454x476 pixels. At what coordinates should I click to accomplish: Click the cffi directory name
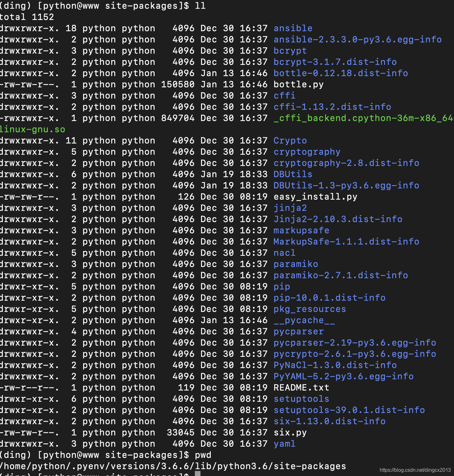284,96
